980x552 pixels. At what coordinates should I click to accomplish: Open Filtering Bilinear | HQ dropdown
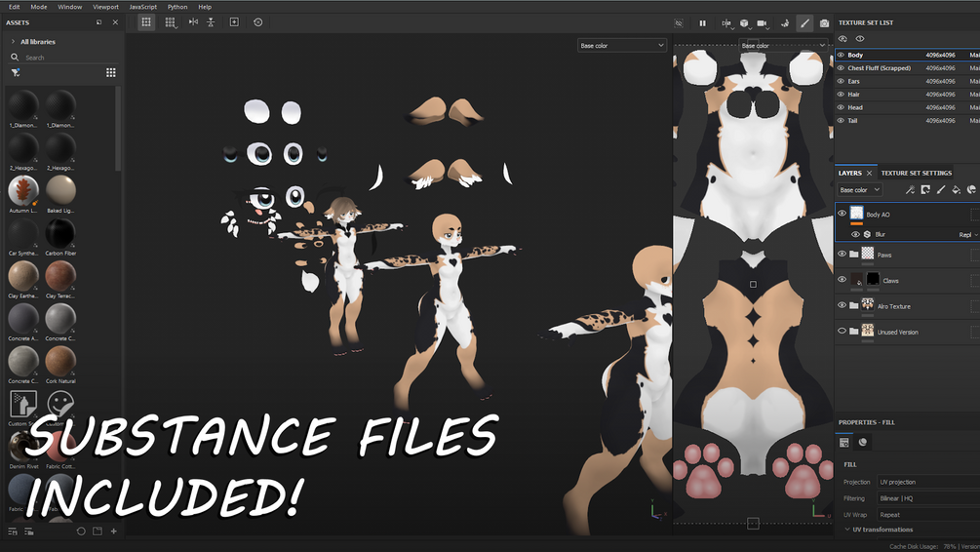[928, 498]
